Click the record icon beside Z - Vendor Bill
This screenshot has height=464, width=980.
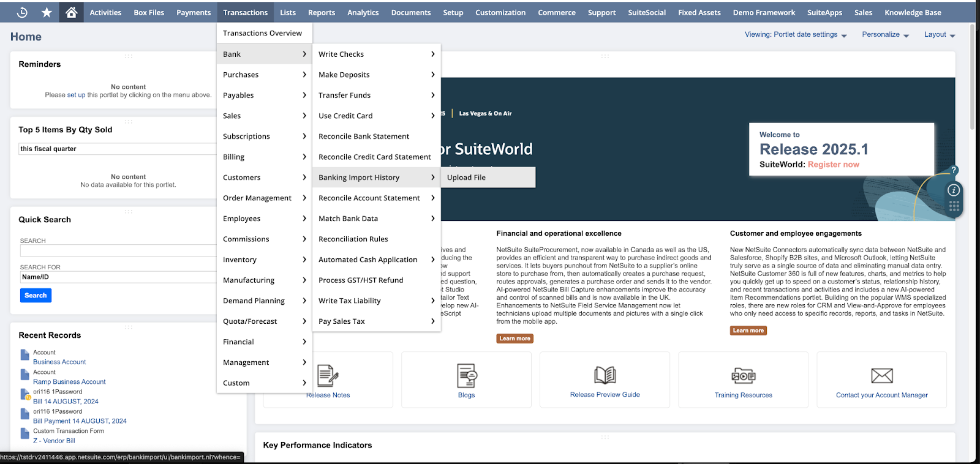25,433
